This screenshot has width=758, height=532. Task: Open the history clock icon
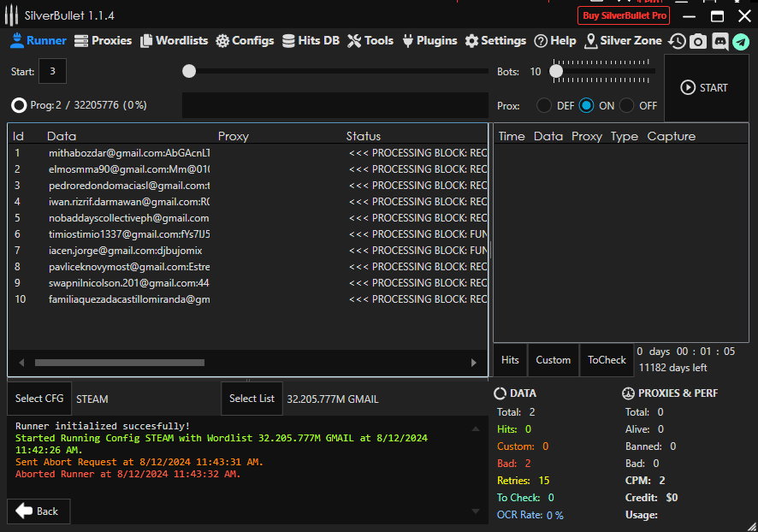(678, 41)
